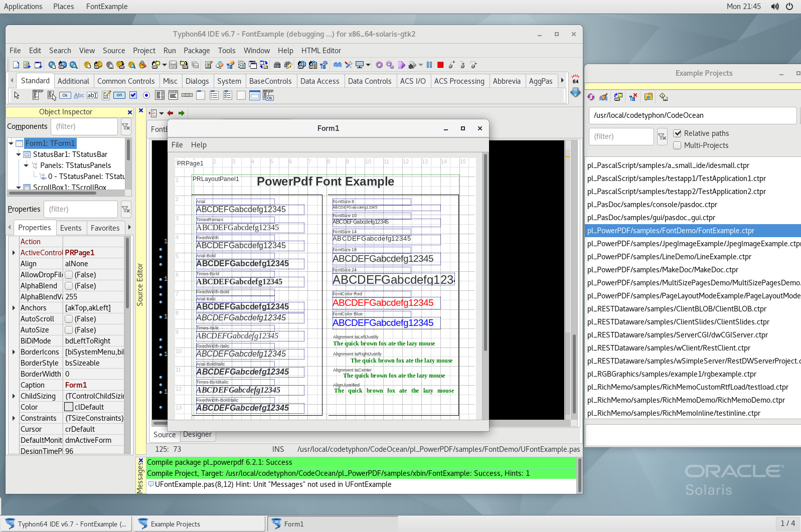Click the folder browse icon in Example Projects

[649, 97]
